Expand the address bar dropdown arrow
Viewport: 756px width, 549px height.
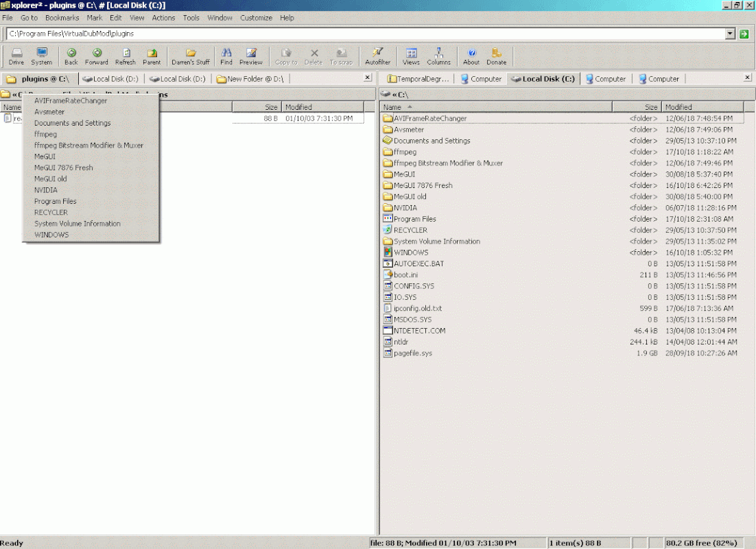(731, 34)
